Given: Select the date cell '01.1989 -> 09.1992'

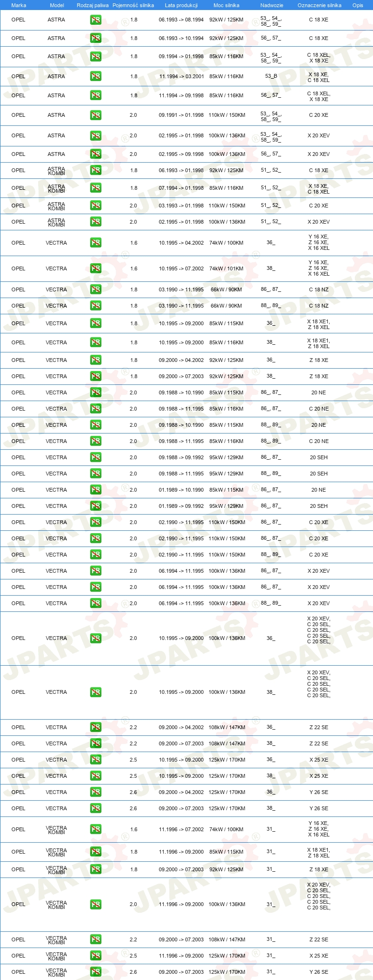Looking at the screenshot, I should [181, 506].
